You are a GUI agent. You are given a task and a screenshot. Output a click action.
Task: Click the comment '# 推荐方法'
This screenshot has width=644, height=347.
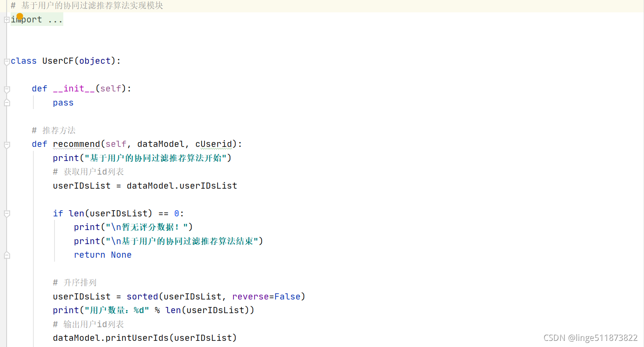pyautogui.click(x=54, y=131)
